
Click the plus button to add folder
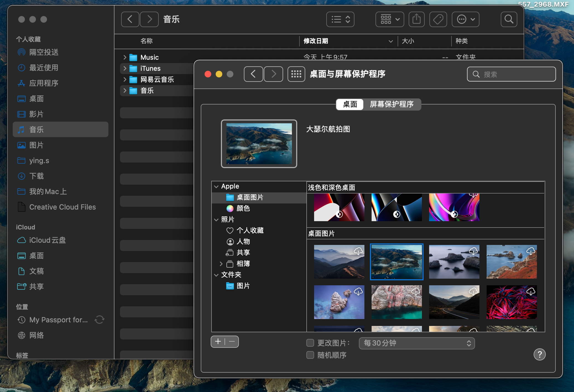pos(218,342)
